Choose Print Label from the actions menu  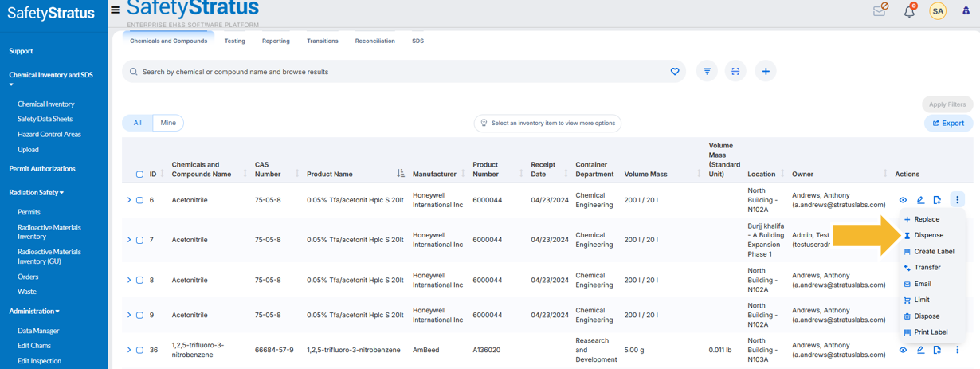[x=931, y=332]
